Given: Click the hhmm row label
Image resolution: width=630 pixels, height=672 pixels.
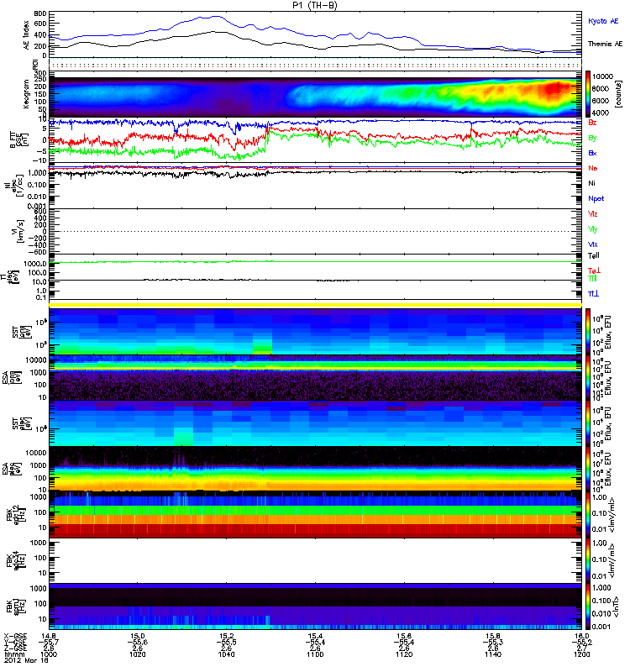Looking at the screenshot, I should [13, 654].
